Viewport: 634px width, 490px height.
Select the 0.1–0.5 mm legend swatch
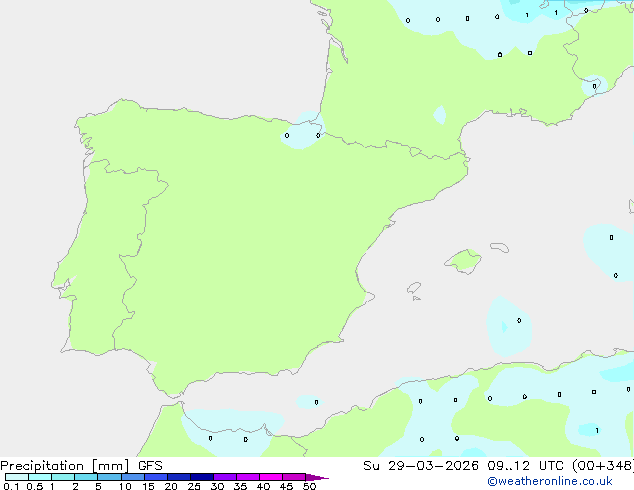[x=17, y=477]
